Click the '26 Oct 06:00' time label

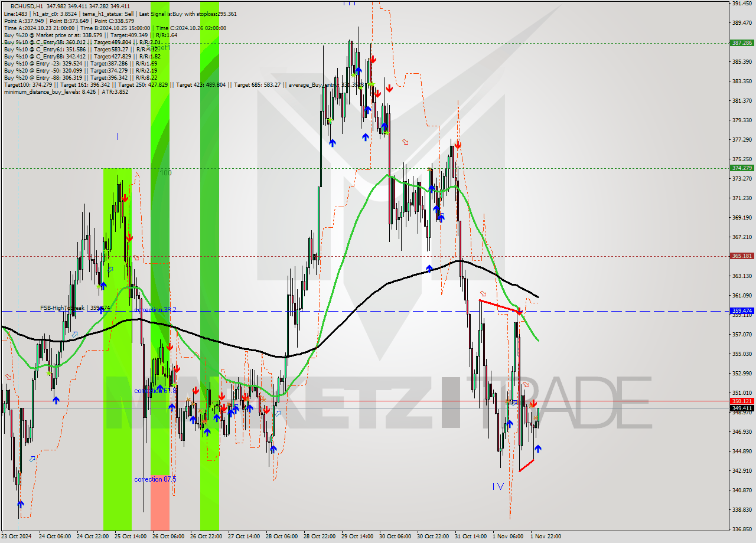(167, 537)
